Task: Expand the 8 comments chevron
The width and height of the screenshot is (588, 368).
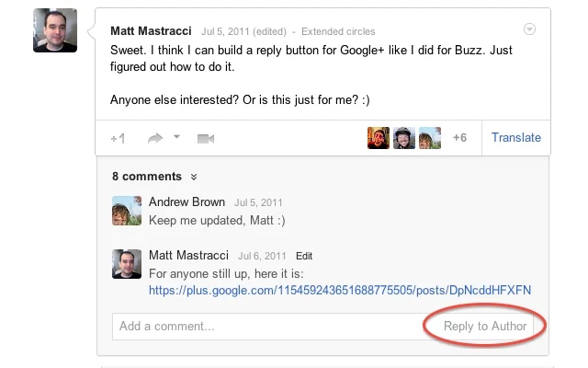Action: 194,177
